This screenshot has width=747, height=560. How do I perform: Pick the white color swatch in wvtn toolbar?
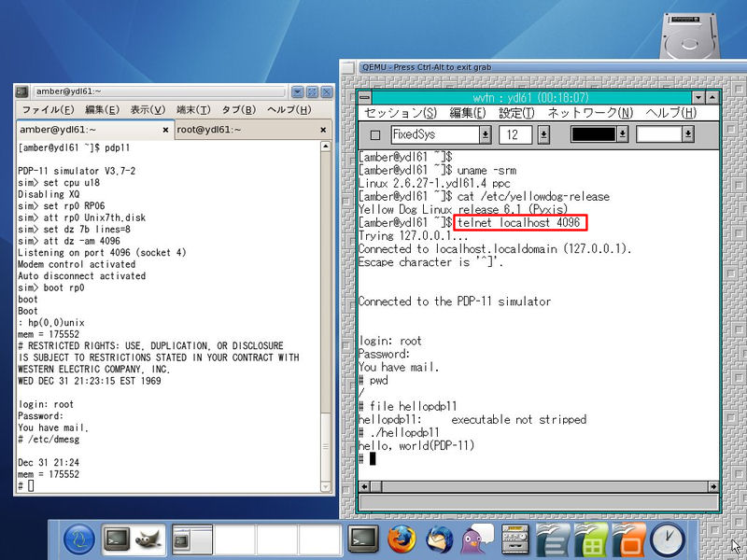coord(659,134)
